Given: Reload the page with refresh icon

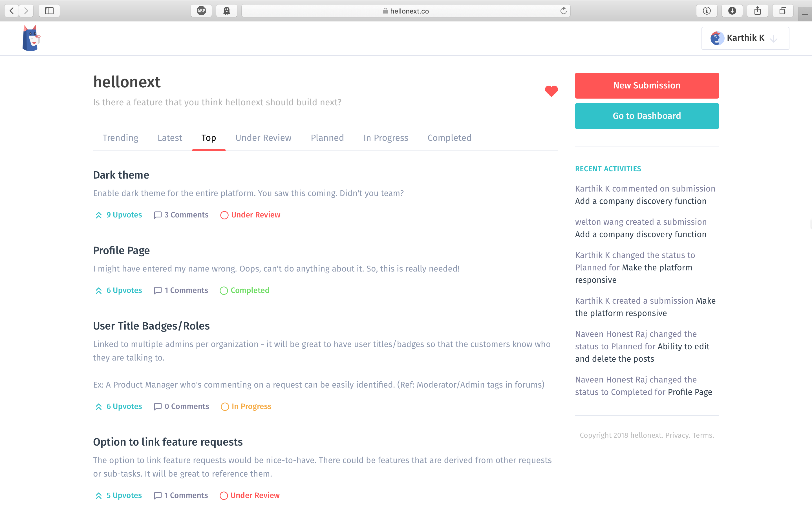Looking at the screenshot, I should 563,11.
